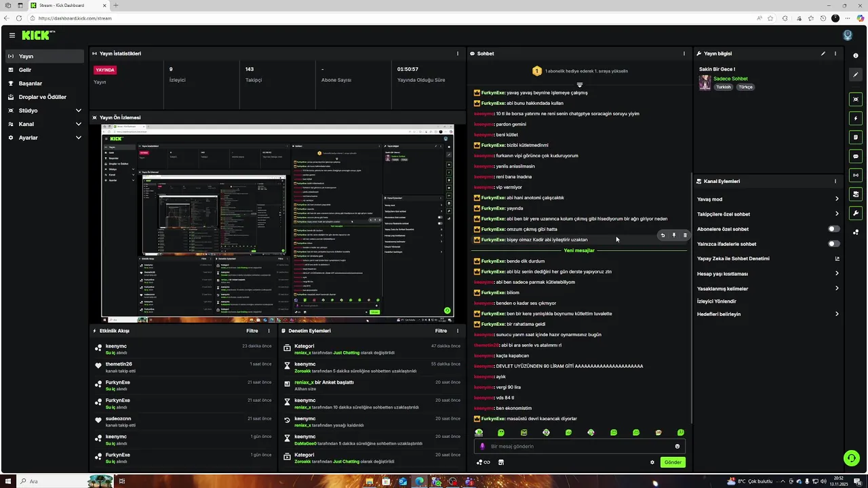Send the message with the Gönder button

point(673,462)
